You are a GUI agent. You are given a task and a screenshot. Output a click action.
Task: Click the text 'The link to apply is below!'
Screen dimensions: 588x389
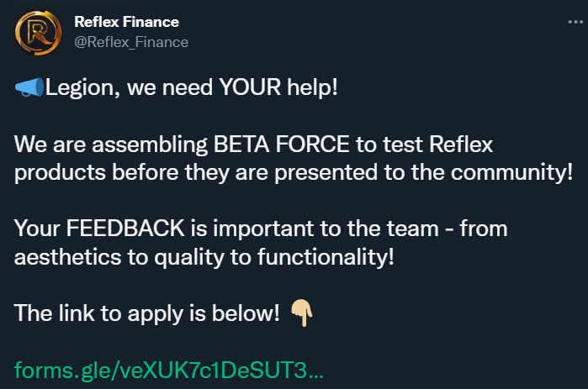pos(146,313)
